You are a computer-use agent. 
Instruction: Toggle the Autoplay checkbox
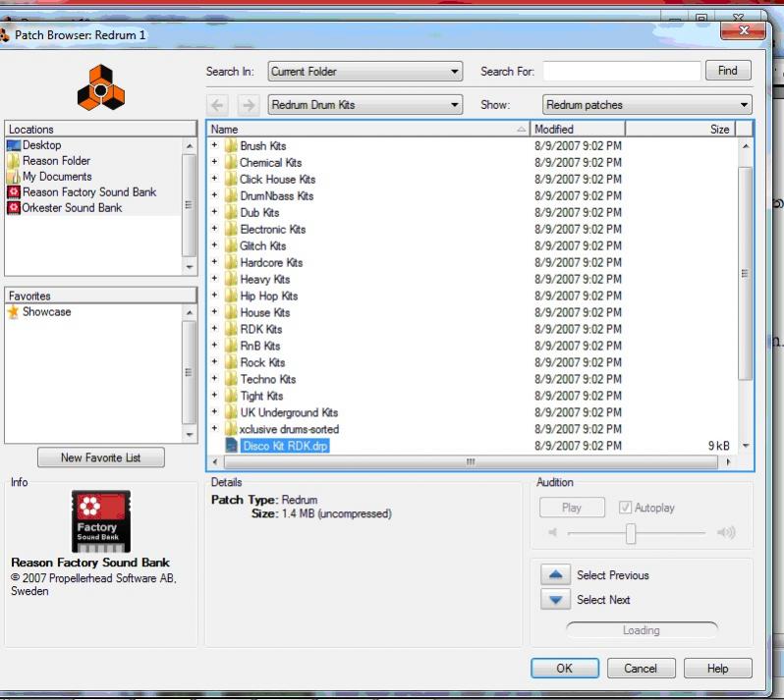[x=625, y=508]
